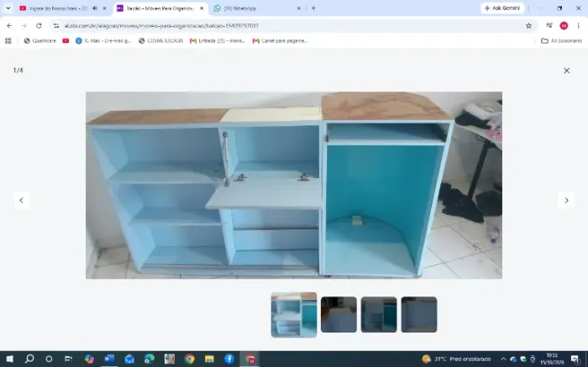Open the Chrome three-dot menu
Image resolution: width=588 pixels, height=367 pixels.
(x=578, y=25)
